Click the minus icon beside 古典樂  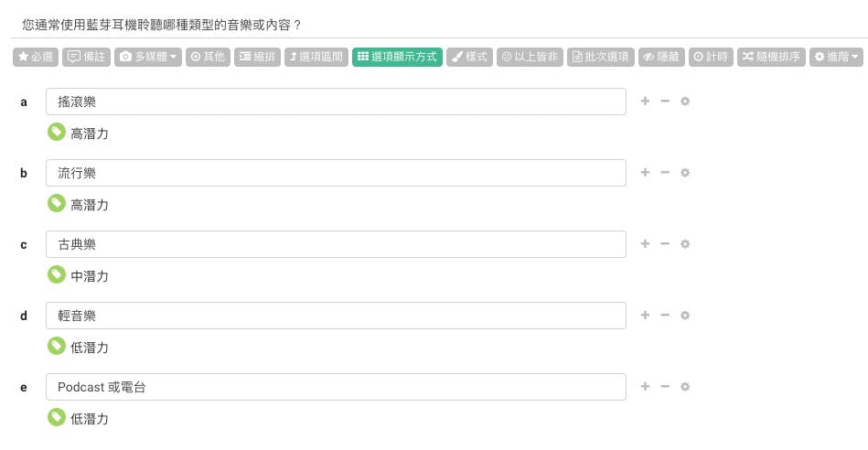665,244
